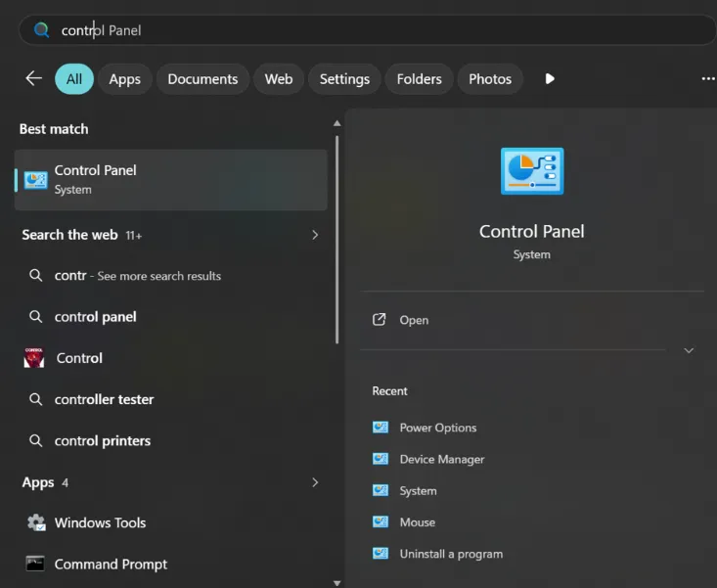Click the Control game app icon

pyautogui.click(x=34, y=357)
